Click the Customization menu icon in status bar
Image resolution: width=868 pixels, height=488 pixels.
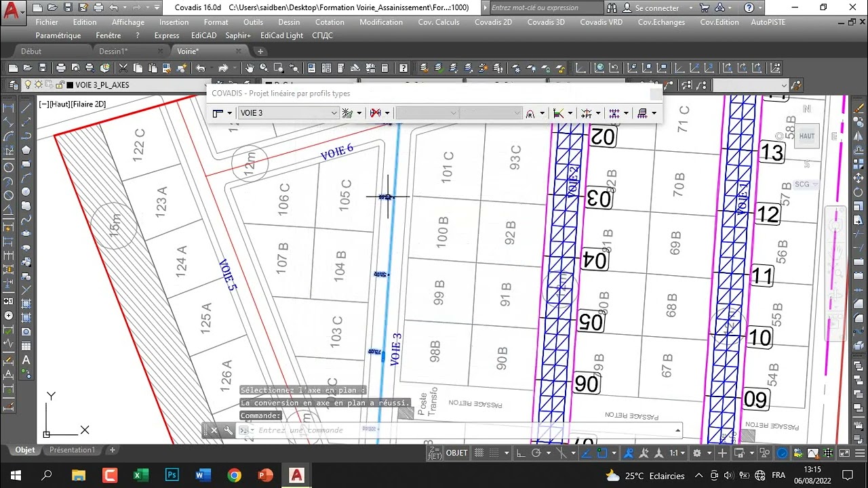click(x=860, y=453)
